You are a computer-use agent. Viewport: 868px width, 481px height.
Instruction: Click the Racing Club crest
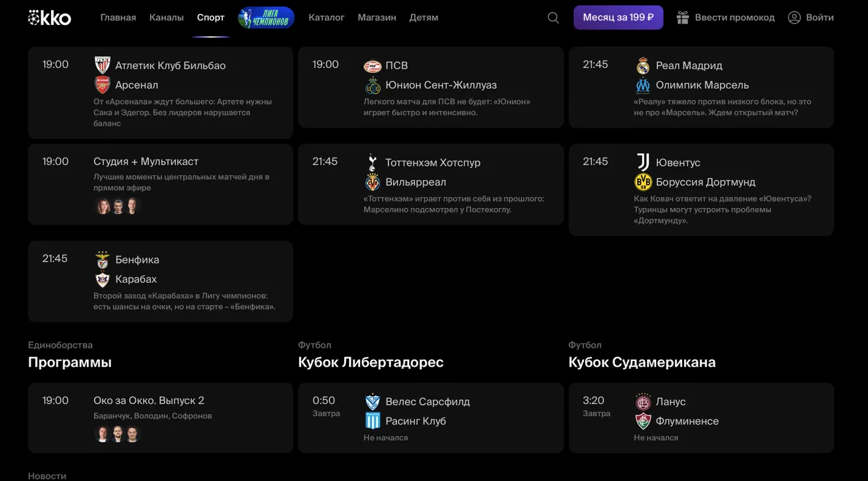pyautogui.click(x=372, y=421)
